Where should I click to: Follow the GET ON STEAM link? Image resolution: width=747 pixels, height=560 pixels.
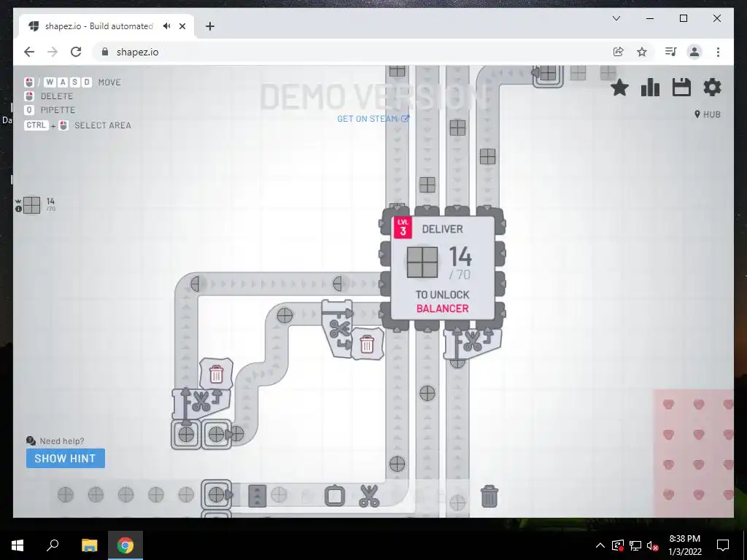(373, 119)
